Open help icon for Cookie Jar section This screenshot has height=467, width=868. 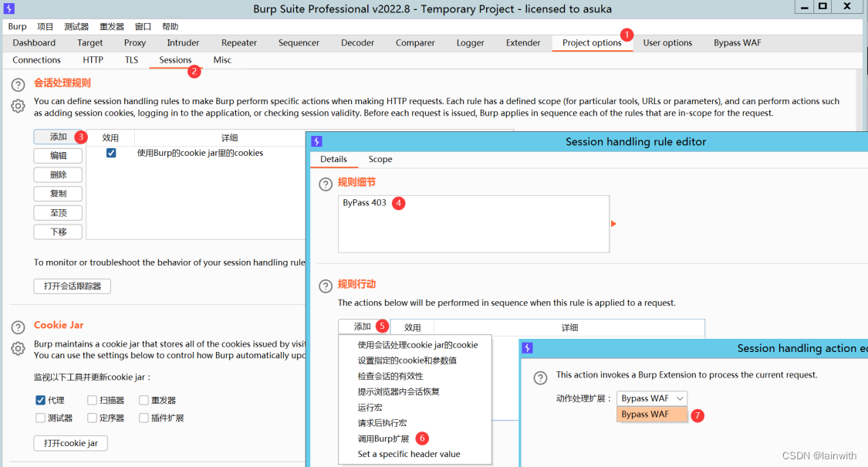(19, 327)
